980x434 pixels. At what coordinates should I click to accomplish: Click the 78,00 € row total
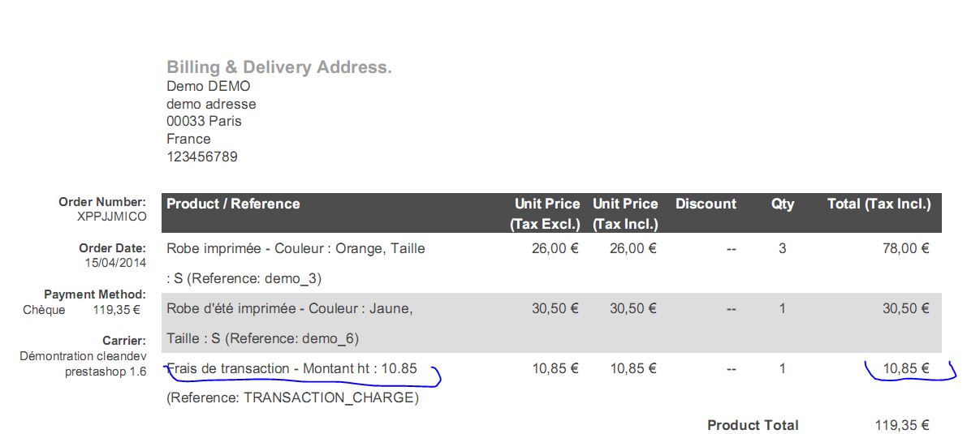coord(906,248)
